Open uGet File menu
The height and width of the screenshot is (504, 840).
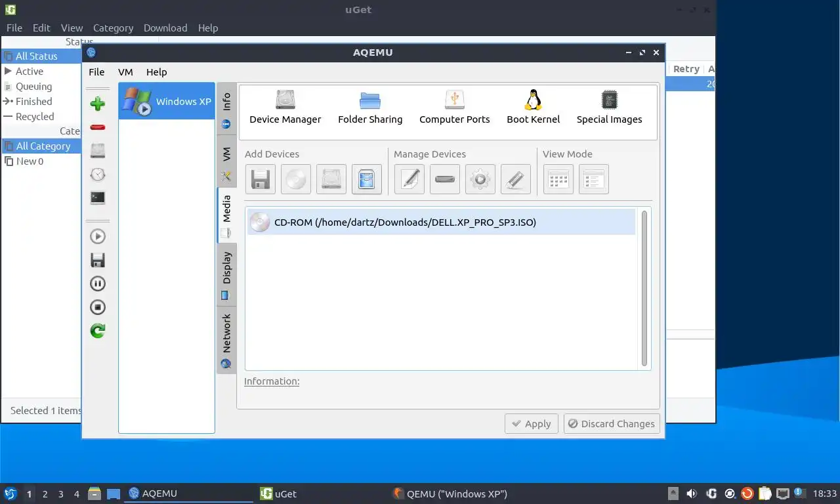pyautogui.click(x=14, y=28)
